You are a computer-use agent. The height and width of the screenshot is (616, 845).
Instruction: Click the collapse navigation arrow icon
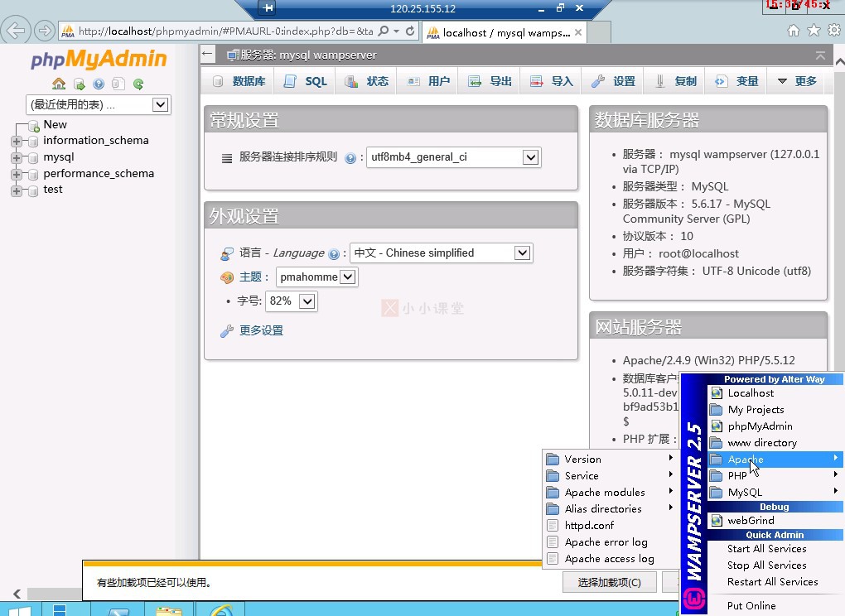point(207,54)
